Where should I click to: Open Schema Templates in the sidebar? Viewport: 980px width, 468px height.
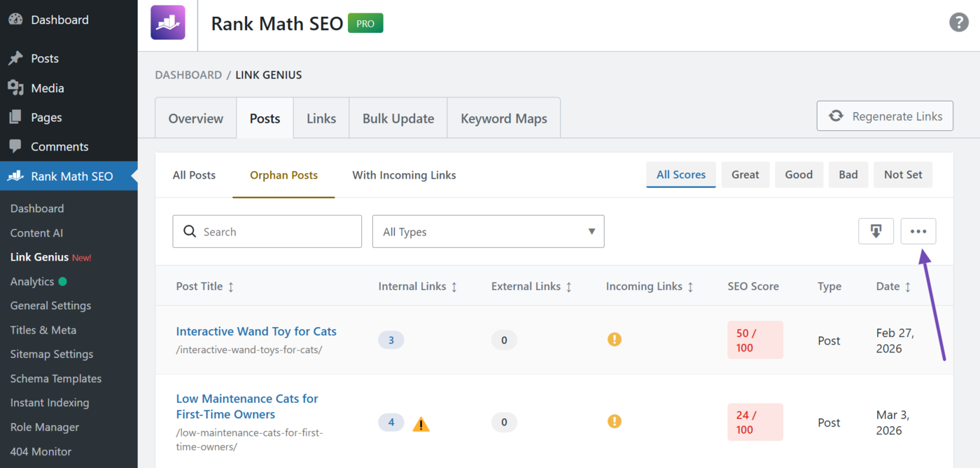coord(56,378)
